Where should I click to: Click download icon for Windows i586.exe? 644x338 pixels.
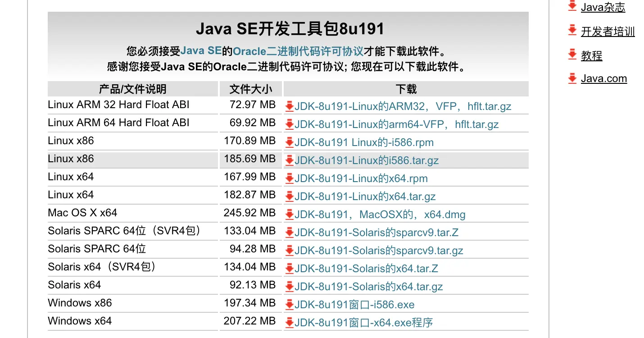(x=290, y=305)
